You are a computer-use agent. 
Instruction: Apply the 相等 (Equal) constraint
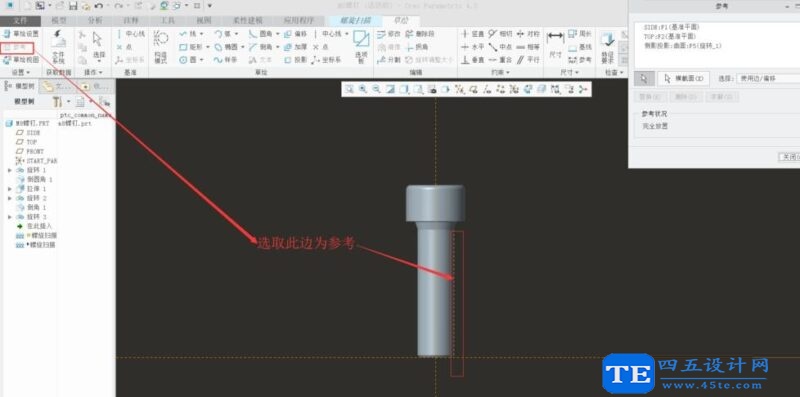click(x=528, y=47)
